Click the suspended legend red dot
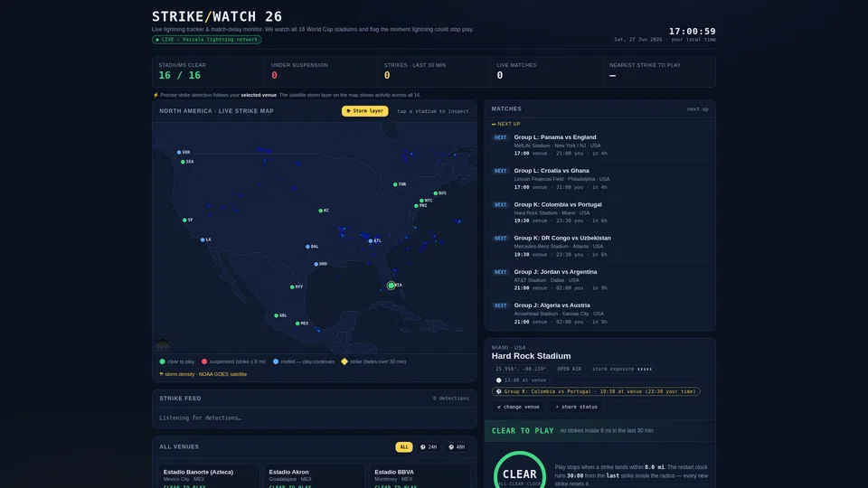The height and width of the screenshot is (488, 868). (x=204, y=361)
